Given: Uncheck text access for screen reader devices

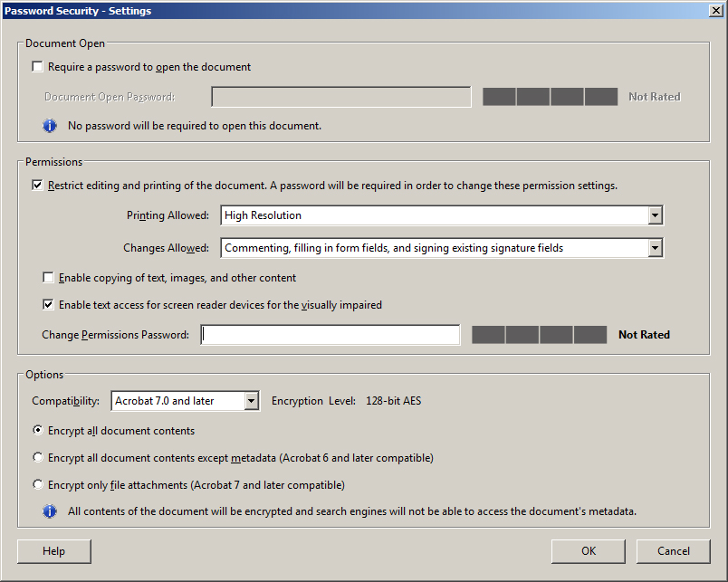Looking at the screenshot, I should (x=48, y=304).
